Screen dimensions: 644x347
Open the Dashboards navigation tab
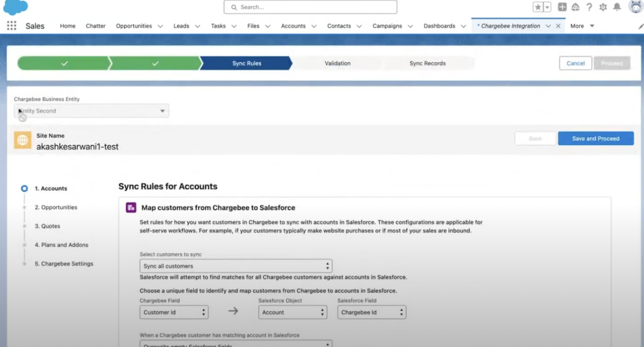click(x=439, y=26)
